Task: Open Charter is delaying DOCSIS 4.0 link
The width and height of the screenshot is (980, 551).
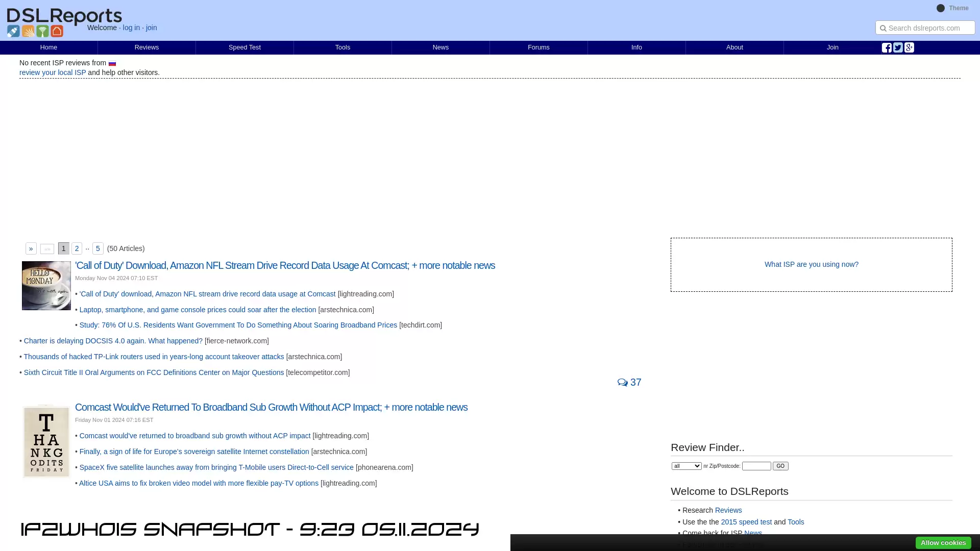Action: (x=113, y=341)
